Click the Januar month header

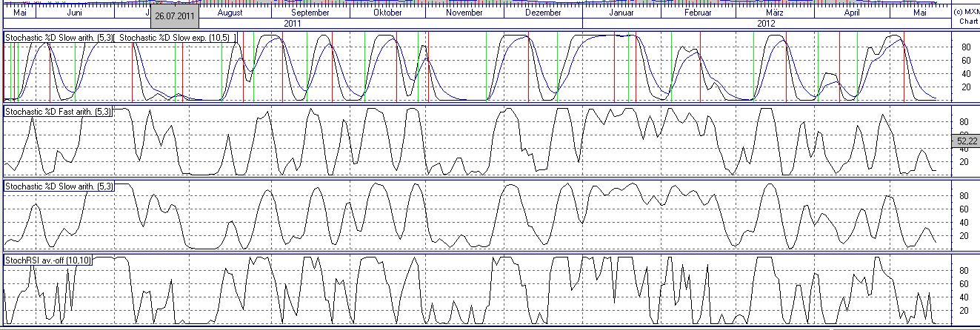pos(621,13)
